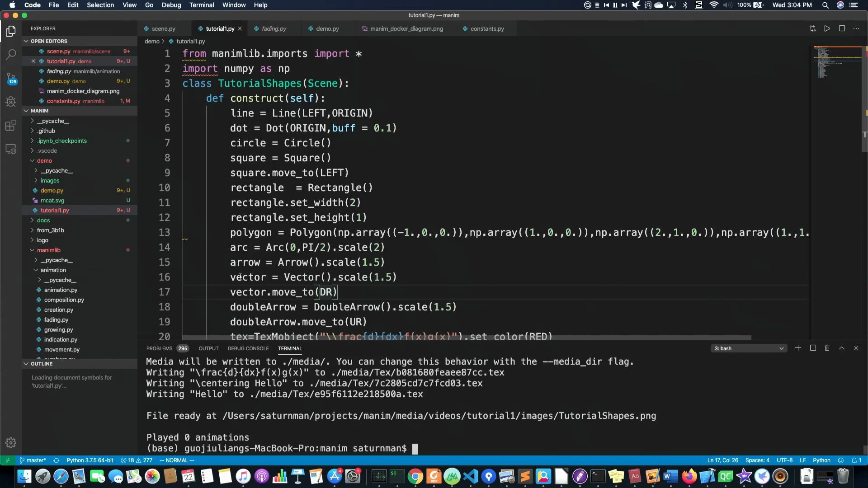Show the Output panel tab

coord(208,348)
